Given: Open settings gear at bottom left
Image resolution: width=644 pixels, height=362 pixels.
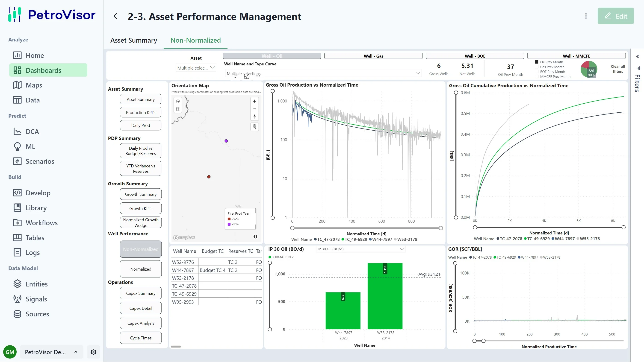Looking at the screenshot, I should click(x=94, y=352).
